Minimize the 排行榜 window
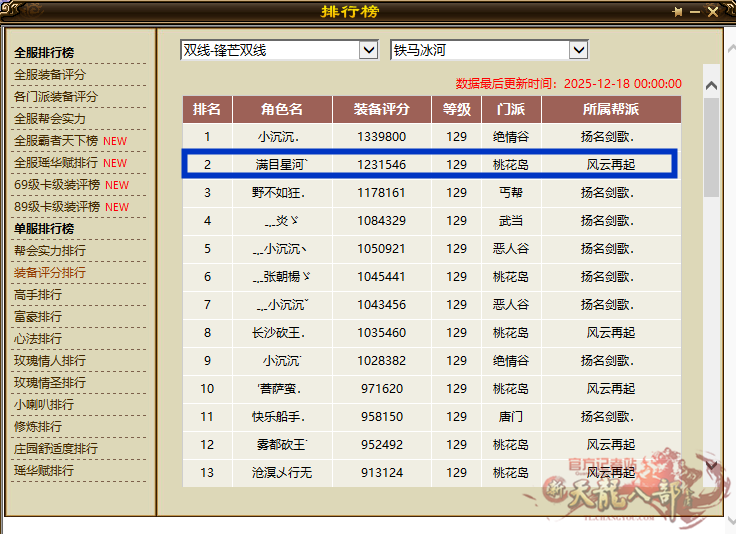This screenshot has height=534, width=736. pyautogui.click(x=695, y=12)
